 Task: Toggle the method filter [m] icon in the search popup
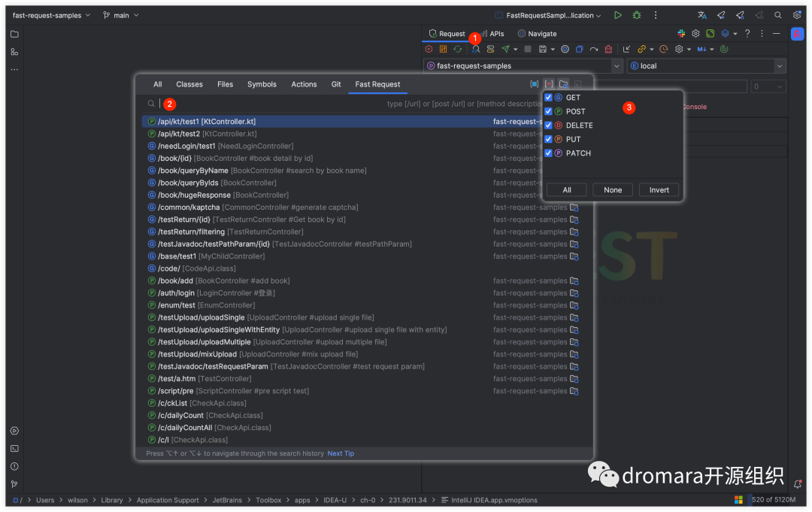[549, 84]
